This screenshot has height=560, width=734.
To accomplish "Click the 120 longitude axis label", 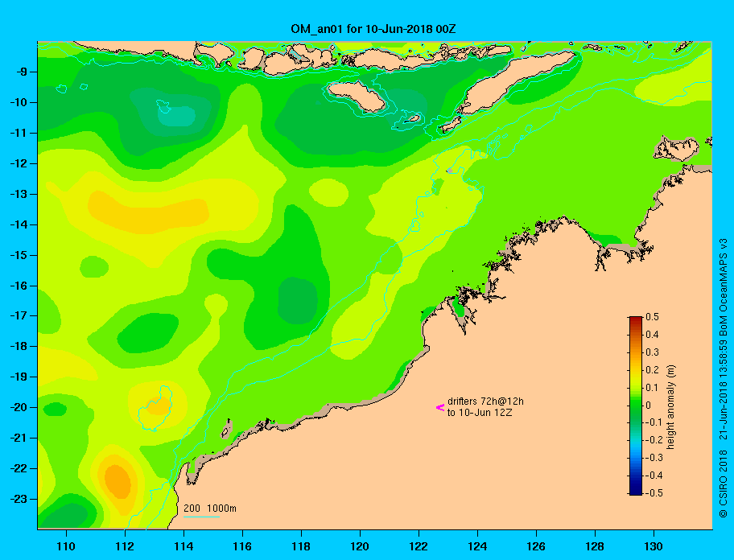I will [x=360, y=546].
